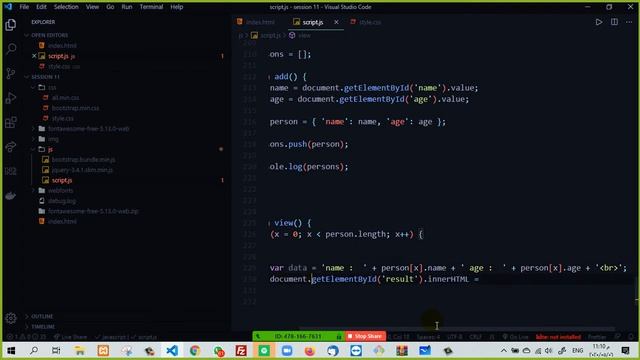This screenshot has width=640, height=360.
Task: Switch to Visual Studio Code taskbar icon
Action: 172,351
